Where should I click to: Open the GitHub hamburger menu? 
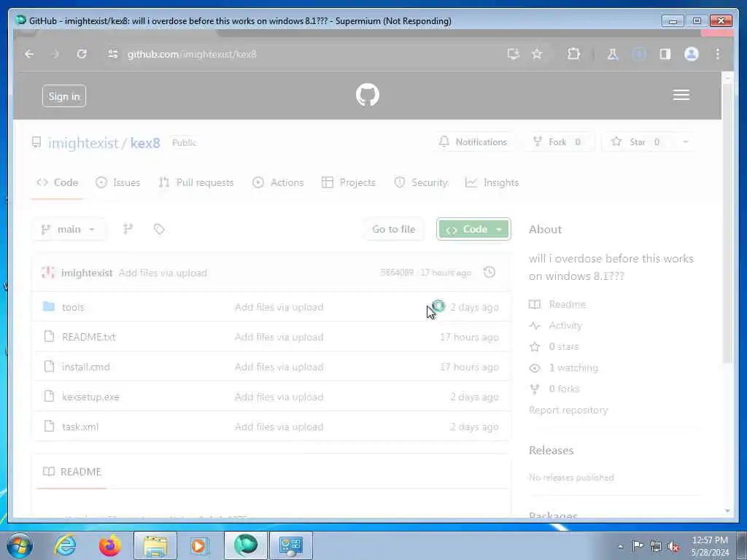[681, 95]
